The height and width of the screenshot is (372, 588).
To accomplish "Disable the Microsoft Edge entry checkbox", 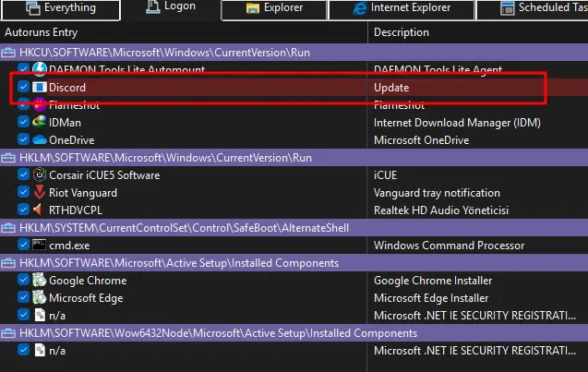I will click(x=23, y=297).
